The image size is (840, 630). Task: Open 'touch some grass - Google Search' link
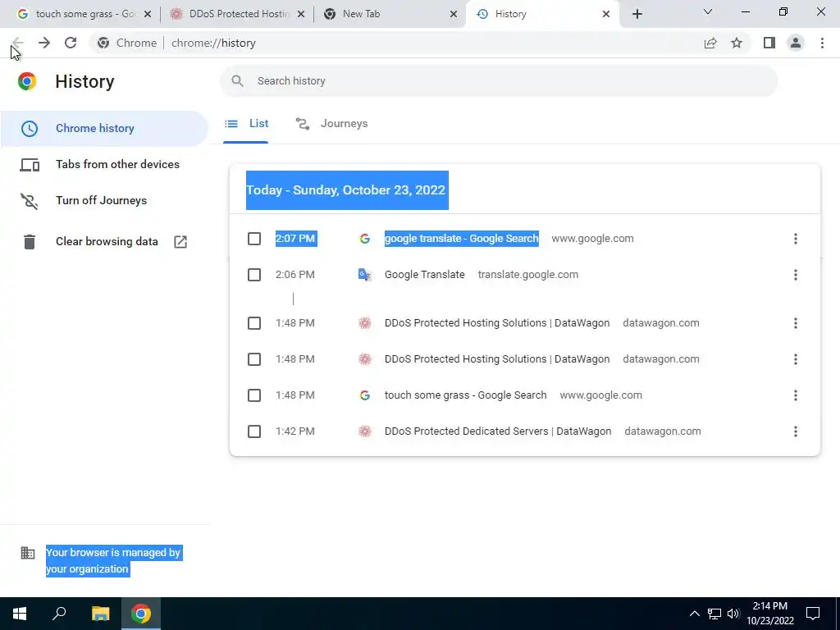pos(466,395)
